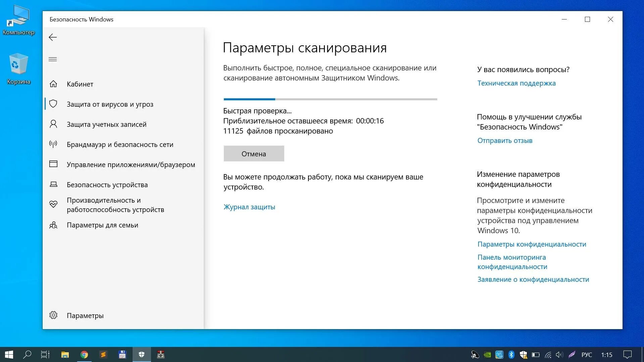Click the Bluetooth tray icon
The image size is (644, 362).
pyautogui.click(x=511, y=355)
